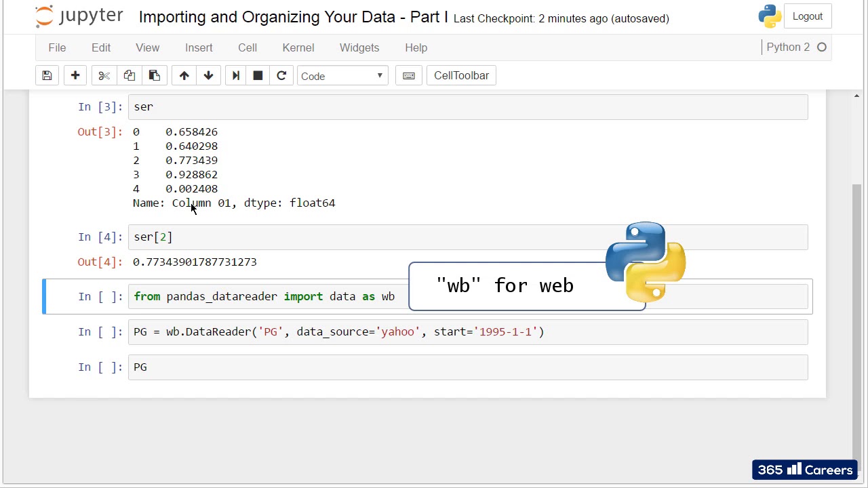This screenshot has width=868, height=488.
Task: Restart the kernel icon
Action: click(x=281, y=76)
